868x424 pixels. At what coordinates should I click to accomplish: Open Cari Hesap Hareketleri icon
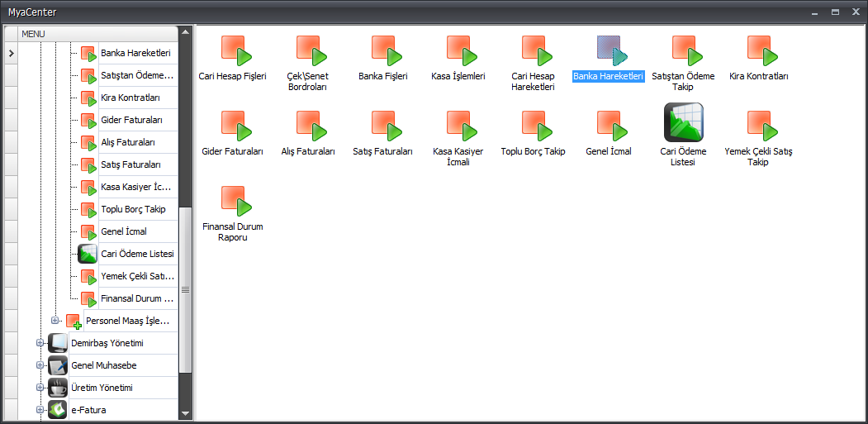[x=538, y=50]
